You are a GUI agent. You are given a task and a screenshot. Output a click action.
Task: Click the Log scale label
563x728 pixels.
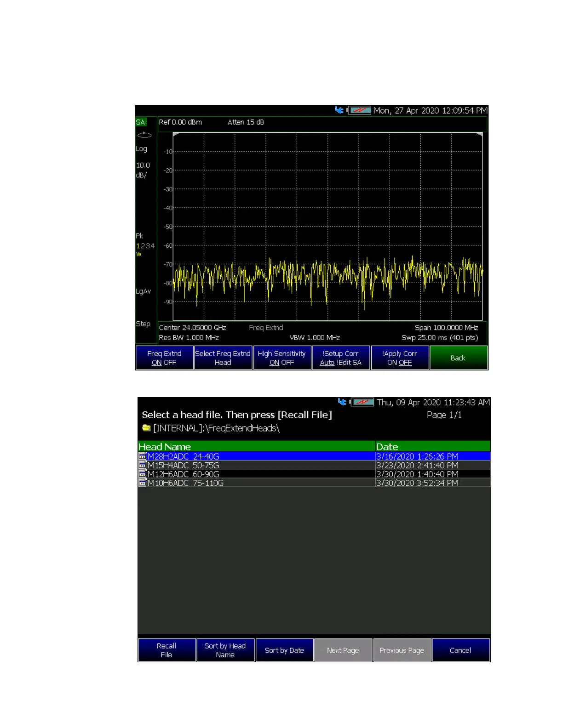pos(142,149)
